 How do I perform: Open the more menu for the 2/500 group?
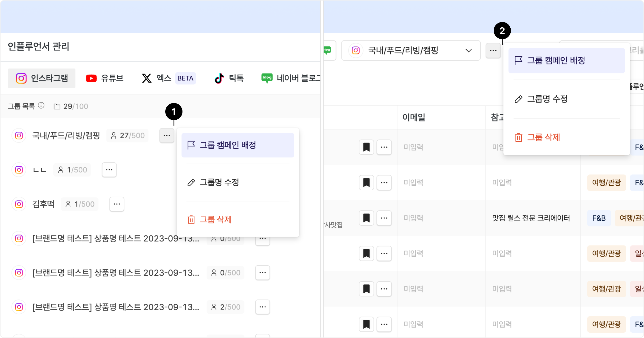tap(262, 307)
